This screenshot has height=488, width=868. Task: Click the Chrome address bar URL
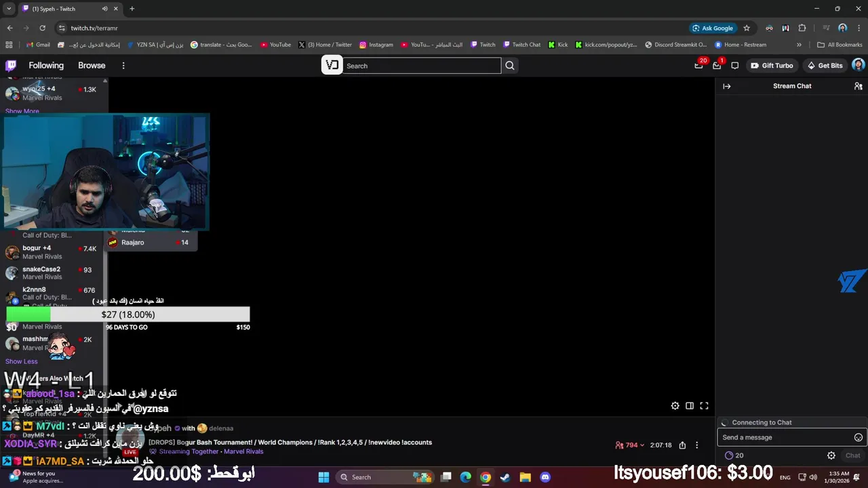tap(94, 28)
